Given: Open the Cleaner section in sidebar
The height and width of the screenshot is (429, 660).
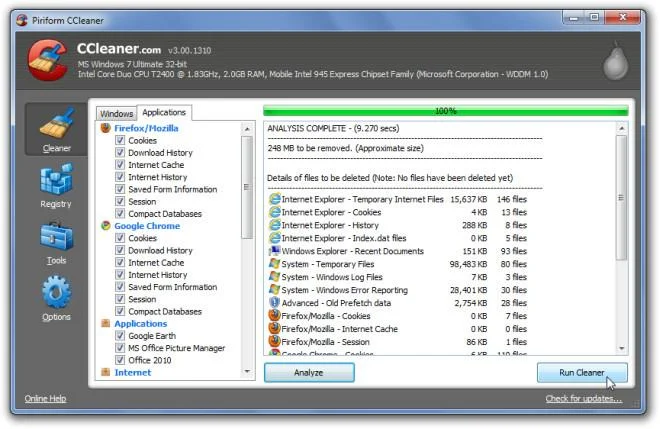Looking at the screenshot, I should tap(56, 129).
